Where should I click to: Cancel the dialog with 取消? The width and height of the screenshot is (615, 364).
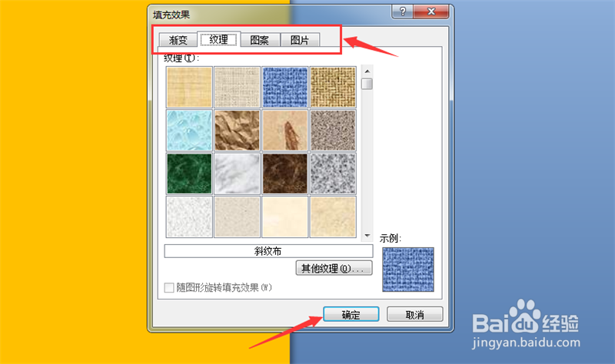click(x=415, y=315)
